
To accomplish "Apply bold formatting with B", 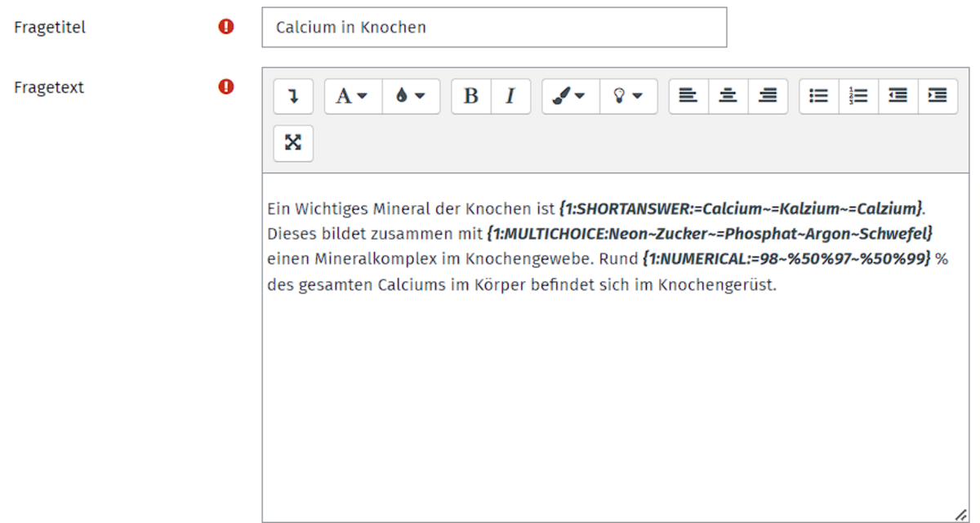I will pos(471,96).
